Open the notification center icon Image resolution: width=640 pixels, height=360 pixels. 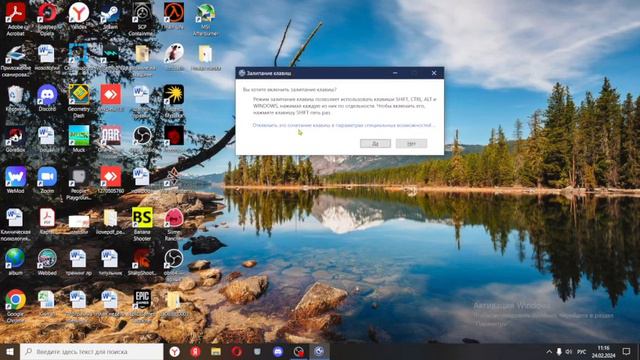pyautogui.click(x=626, y=351)
